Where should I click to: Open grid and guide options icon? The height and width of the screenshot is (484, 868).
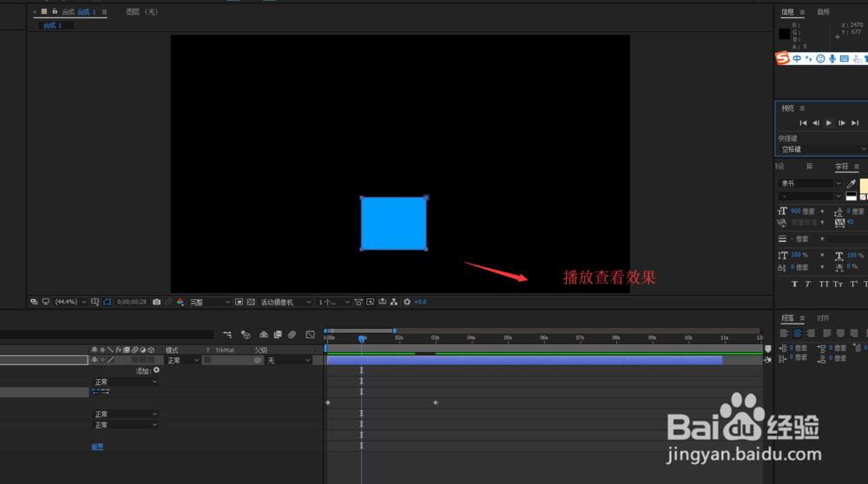pos(95,302)
